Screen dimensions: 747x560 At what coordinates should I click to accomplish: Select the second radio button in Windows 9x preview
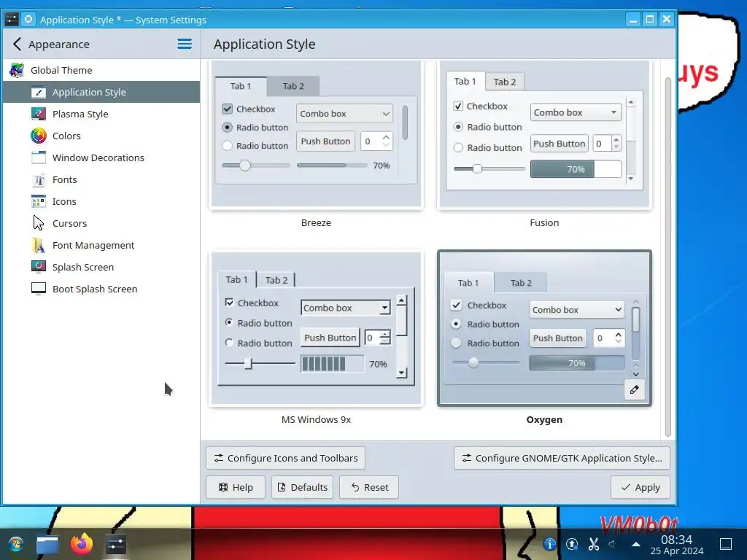[x=229, y=343]
